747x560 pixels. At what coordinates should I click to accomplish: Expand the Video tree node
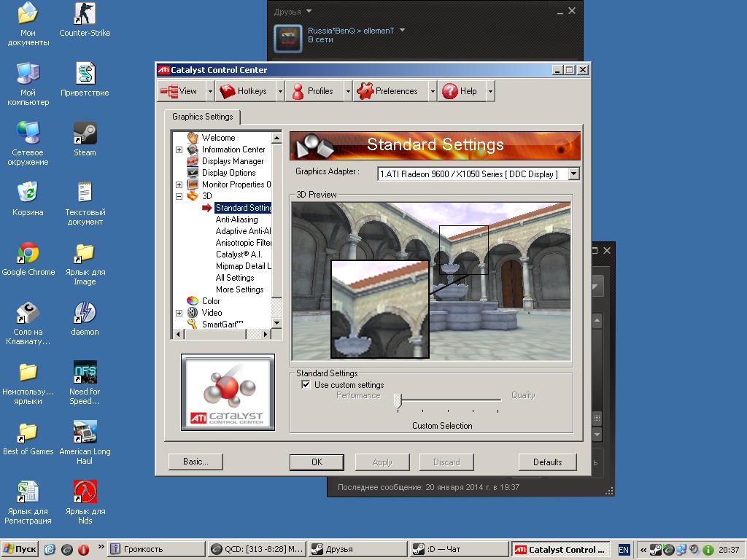[x=179, y=313]
